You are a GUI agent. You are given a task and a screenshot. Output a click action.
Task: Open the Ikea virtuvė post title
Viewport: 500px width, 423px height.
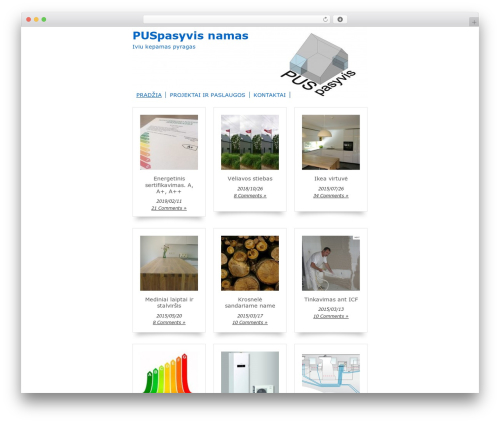[331, 179]
